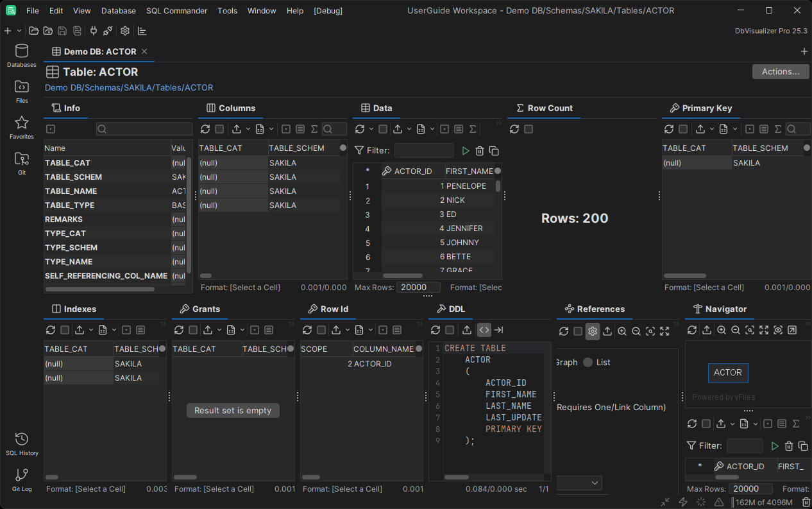Open the Database menu

(118, 10)
